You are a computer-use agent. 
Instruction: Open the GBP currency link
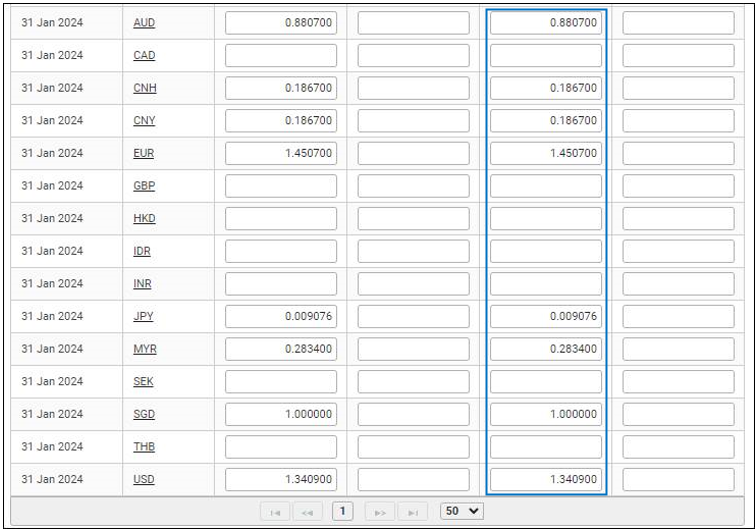click(144, 186)
